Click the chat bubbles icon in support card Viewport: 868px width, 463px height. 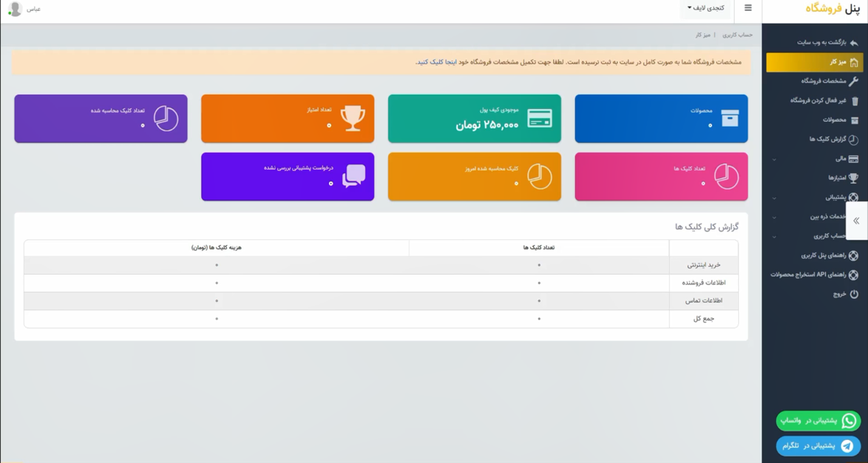[353, 176]
